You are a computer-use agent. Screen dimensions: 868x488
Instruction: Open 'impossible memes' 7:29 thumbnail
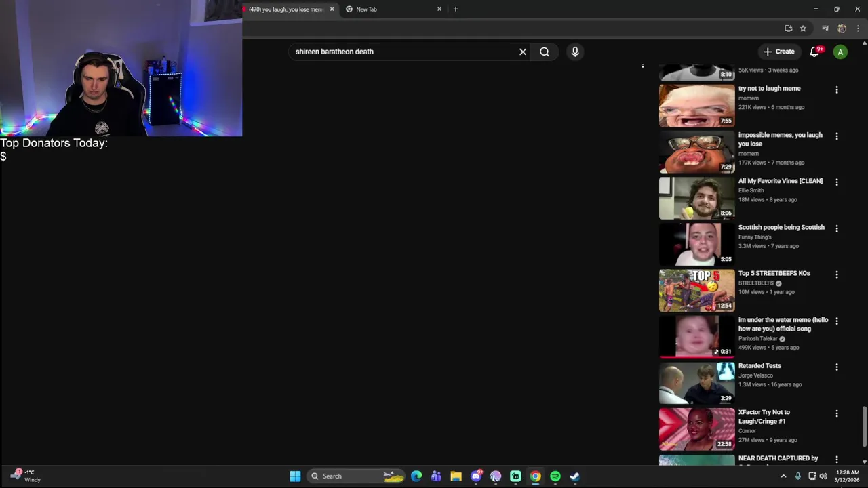(696, 152)
